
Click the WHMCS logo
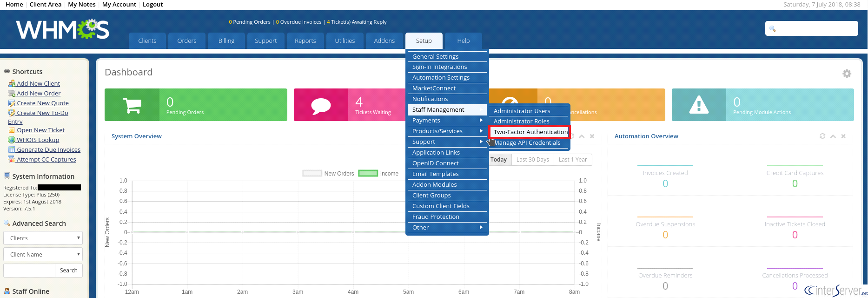[x=62, y=29]
